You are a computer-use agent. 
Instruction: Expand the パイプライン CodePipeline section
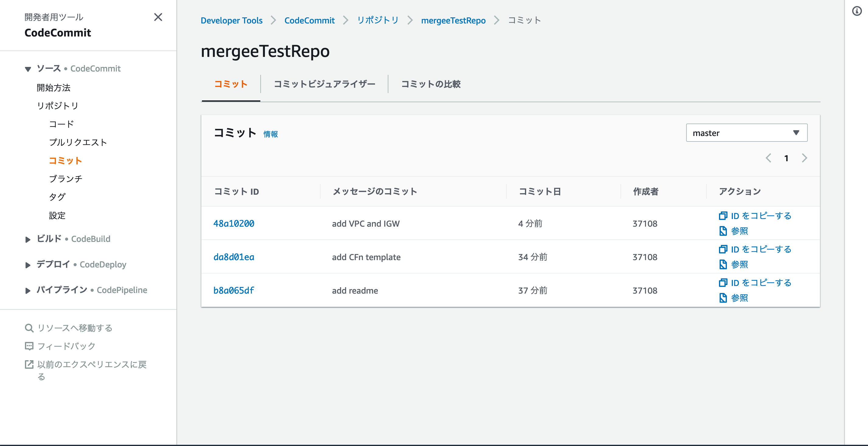[28, 290]
